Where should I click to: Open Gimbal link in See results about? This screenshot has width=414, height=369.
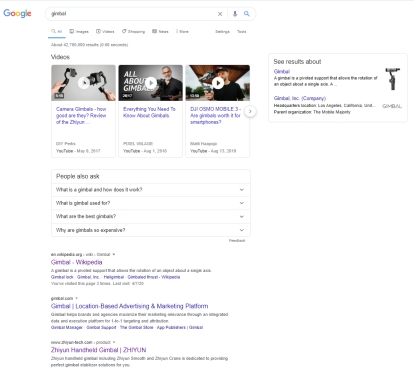(x=282, y=71)
